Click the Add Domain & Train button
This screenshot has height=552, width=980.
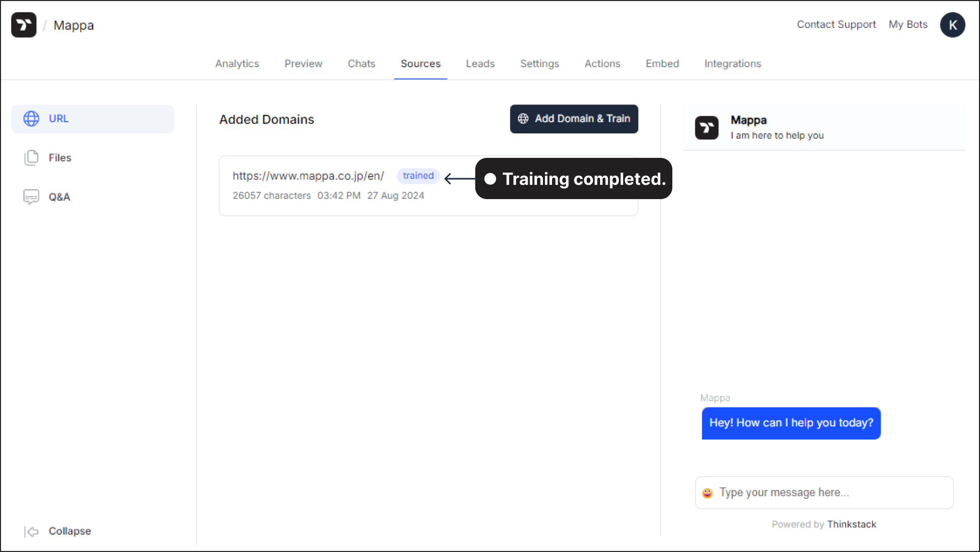pos(574,119)
